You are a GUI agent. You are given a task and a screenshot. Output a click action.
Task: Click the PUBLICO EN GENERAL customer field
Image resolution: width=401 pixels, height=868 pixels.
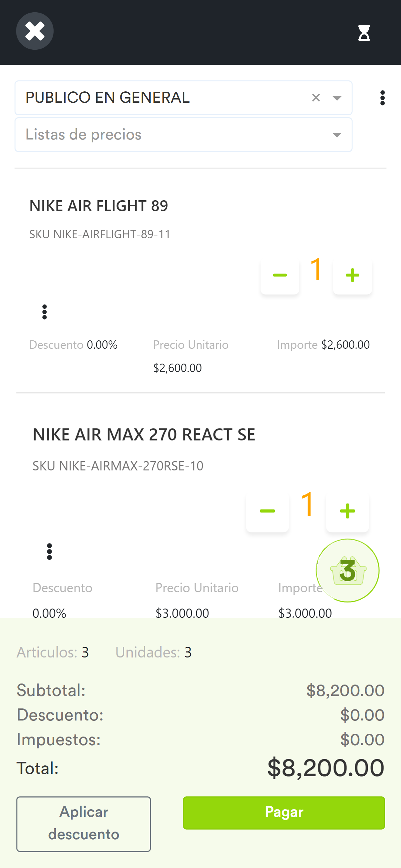click(x=162, y=98)
